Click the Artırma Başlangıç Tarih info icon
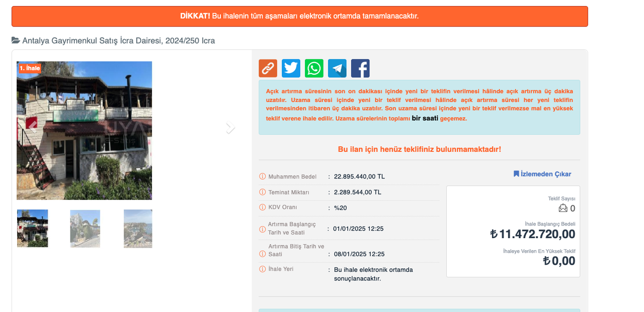The width and height of the screenshot is (644, 312). [x=262, y=229]
